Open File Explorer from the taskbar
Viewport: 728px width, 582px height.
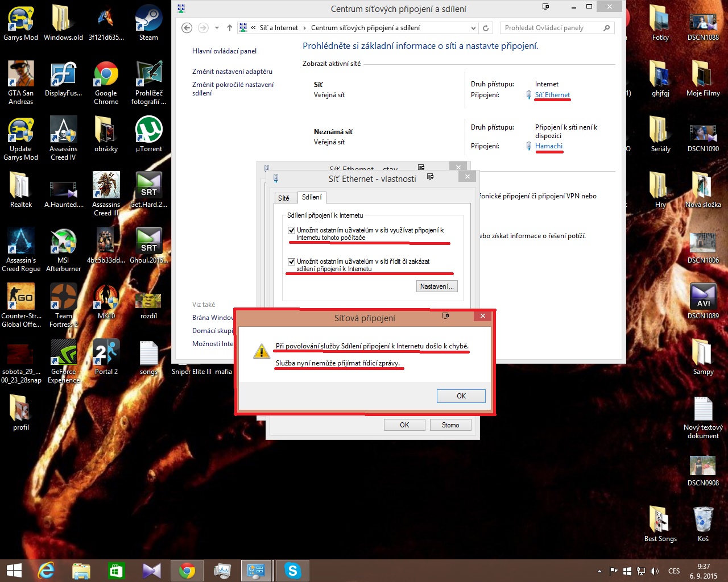(81, 571)
